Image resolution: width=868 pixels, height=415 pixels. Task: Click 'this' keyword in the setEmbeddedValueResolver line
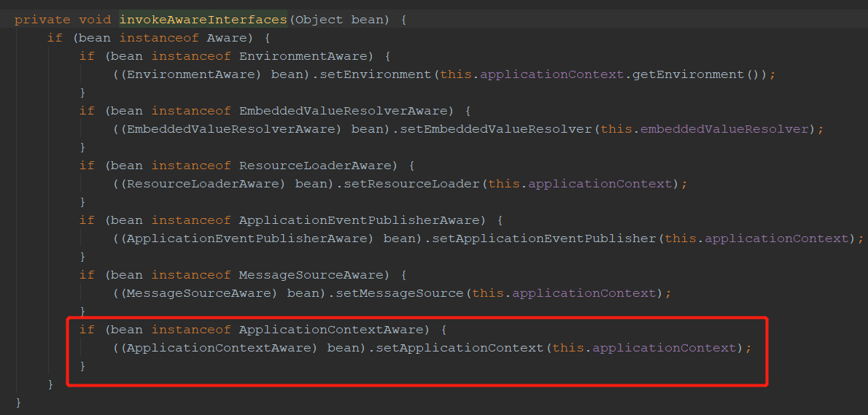click(616, 130)
